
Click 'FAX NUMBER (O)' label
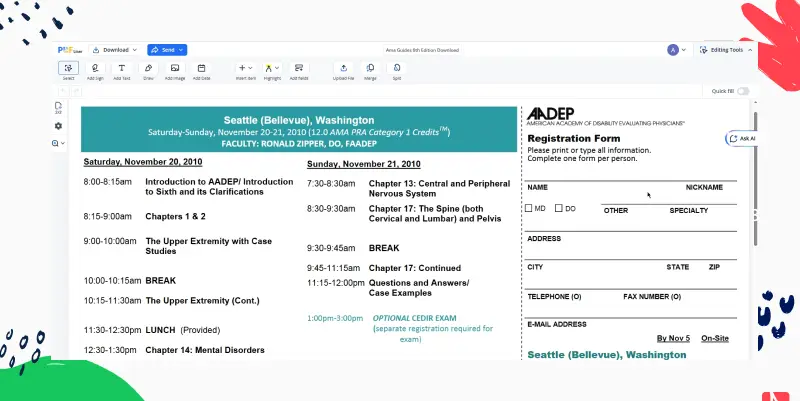[x=652, y=296]
